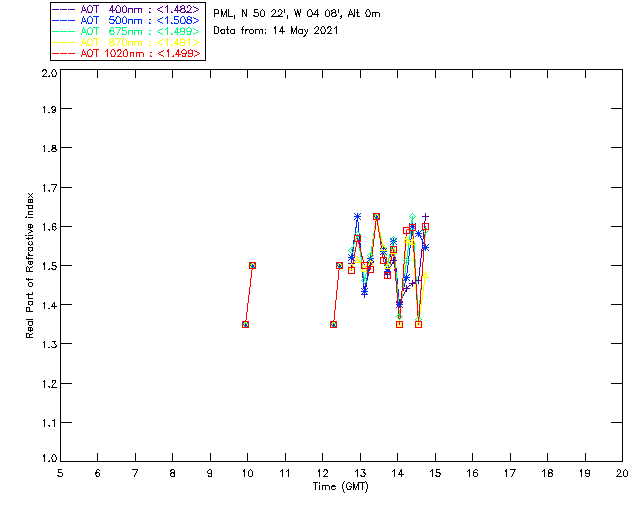Viewport: 640px width, 512px height.
Task: Click the red square marker at 1.35 near time 12.3
Action: click(333, 325)
